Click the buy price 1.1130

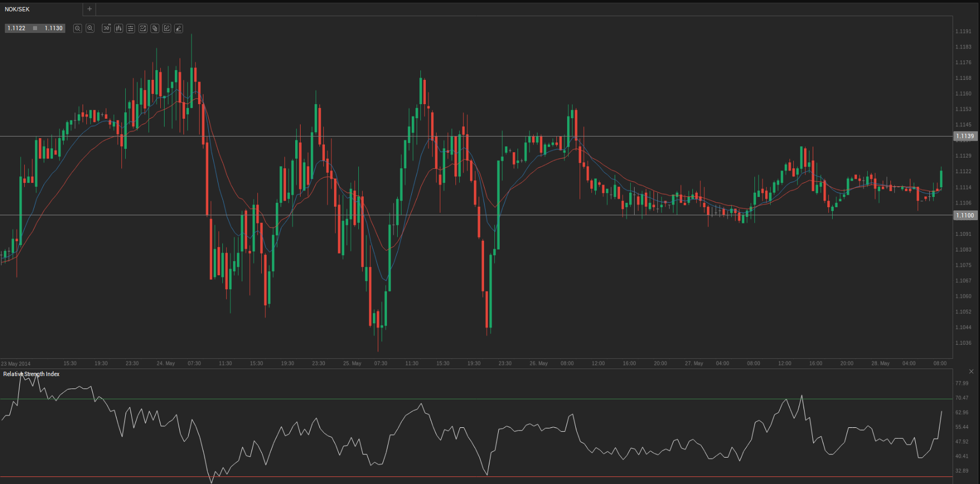tap(53, 28)
